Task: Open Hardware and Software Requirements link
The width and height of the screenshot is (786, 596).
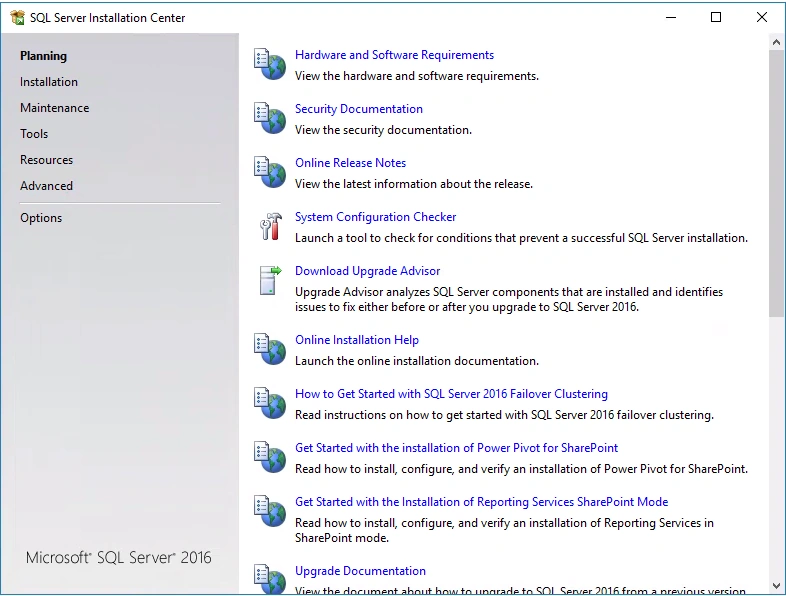Action: [395, 55]
